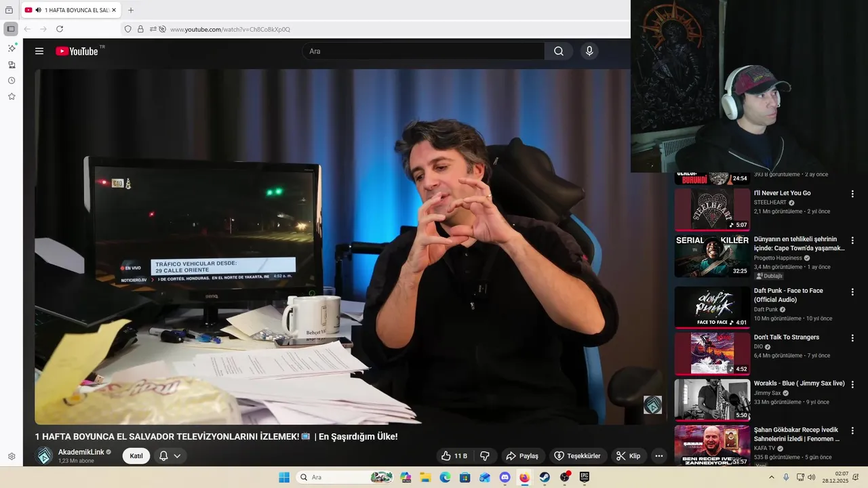Reload the page in Firefox
The height and width of the screenshot is (488, 868).
point(60,29)
